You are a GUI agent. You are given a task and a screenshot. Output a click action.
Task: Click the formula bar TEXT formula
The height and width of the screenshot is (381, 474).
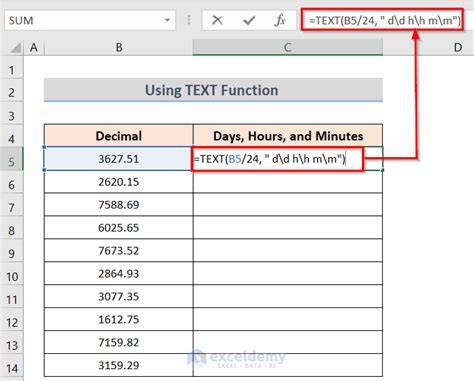coord(385,21)
